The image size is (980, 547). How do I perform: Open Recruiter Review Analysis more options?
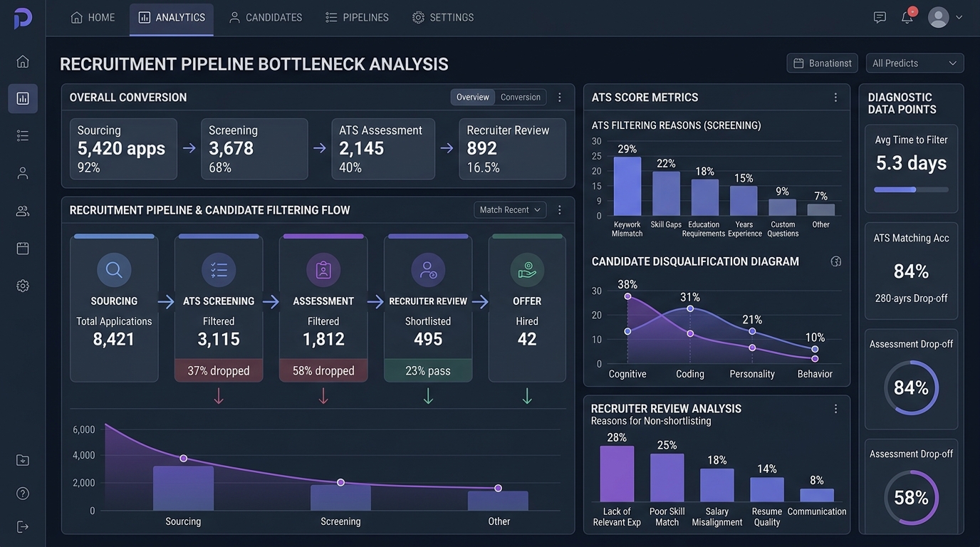pyautogui.click(x=835, y=409)
